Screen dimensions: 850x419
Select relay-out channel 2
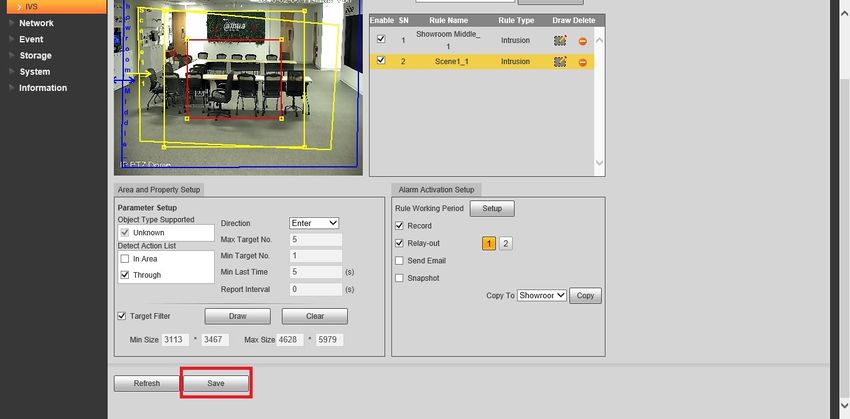point(506,243)
